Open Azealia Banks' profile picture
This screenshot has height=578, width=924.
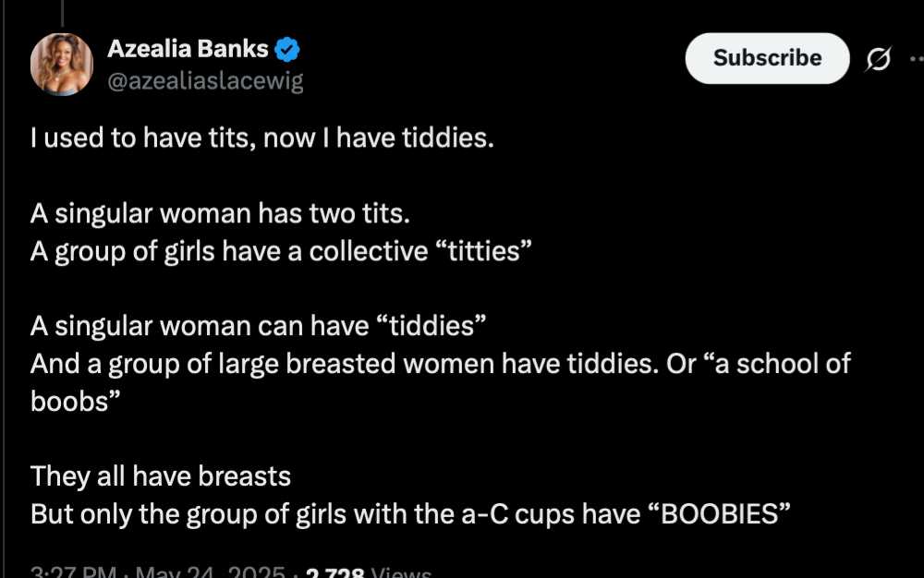[x=62, y=64]
